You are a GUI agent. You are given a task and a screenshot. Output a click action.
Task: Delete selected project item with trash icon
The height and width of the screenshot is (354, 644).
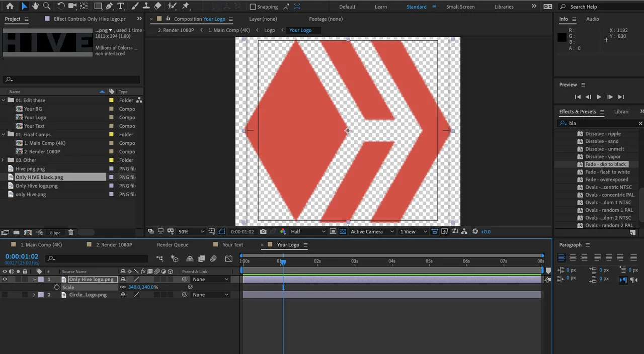coord(71,232)
